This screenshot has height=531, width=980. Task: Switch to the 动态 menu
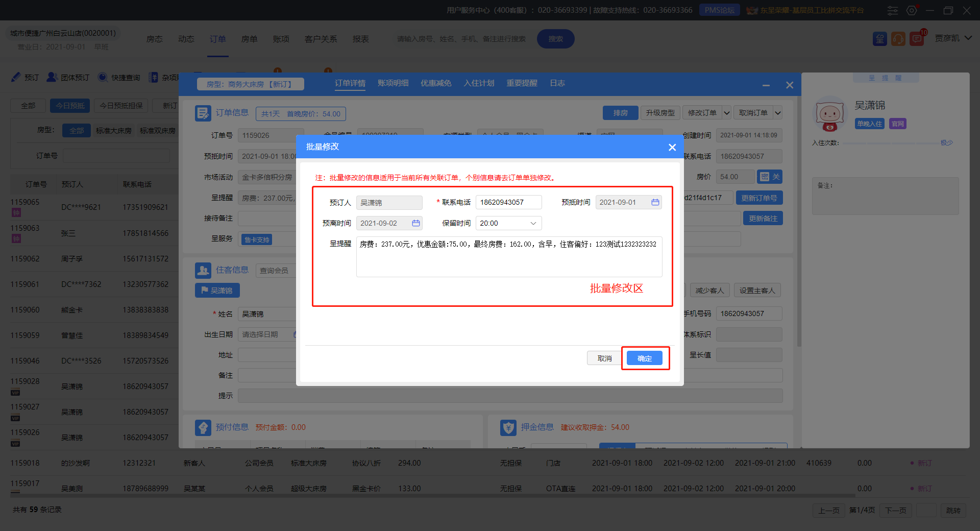[x=186, y=39]
